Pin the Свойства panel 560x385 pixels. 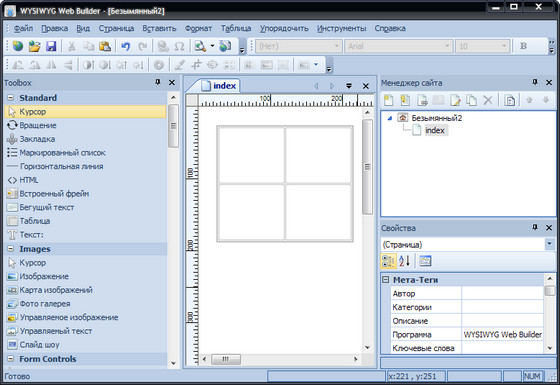(x=535, y=228)
